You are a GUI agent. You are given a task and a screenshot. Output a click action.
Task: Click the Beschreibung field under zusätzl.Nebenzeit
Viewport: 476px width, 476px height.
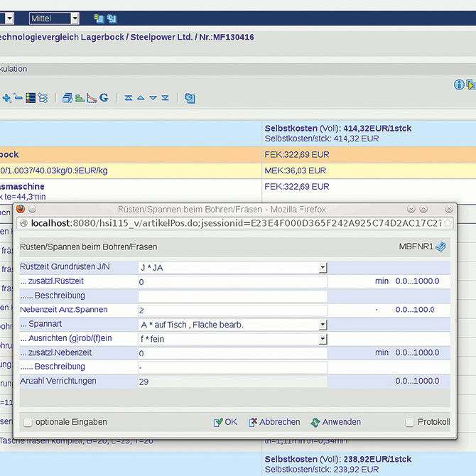click(x=232, y=367)
